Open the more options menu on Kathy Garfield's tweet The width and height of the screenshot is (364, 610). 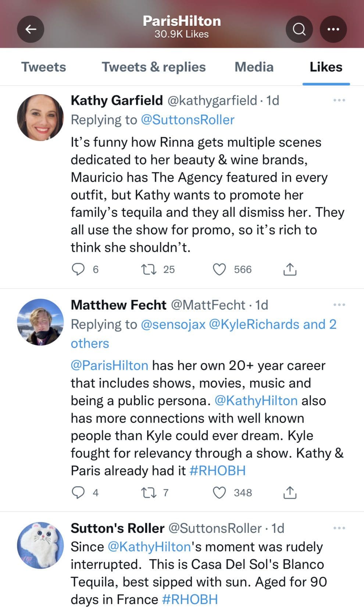[339, 99]
